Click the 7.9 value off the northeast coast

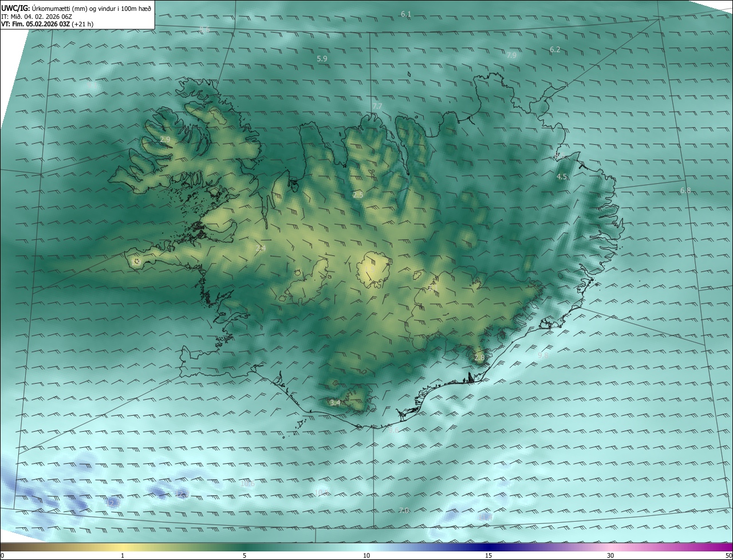pos(511,56)
